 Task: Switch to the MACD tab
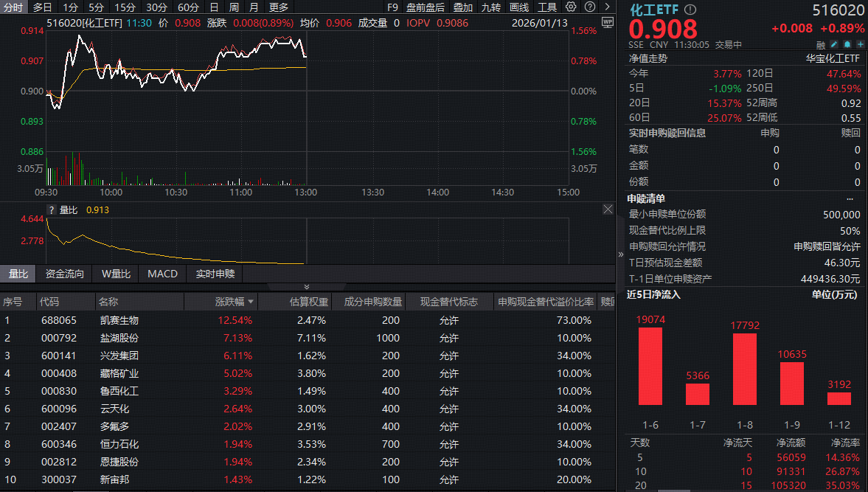click(x=162, y=273)
